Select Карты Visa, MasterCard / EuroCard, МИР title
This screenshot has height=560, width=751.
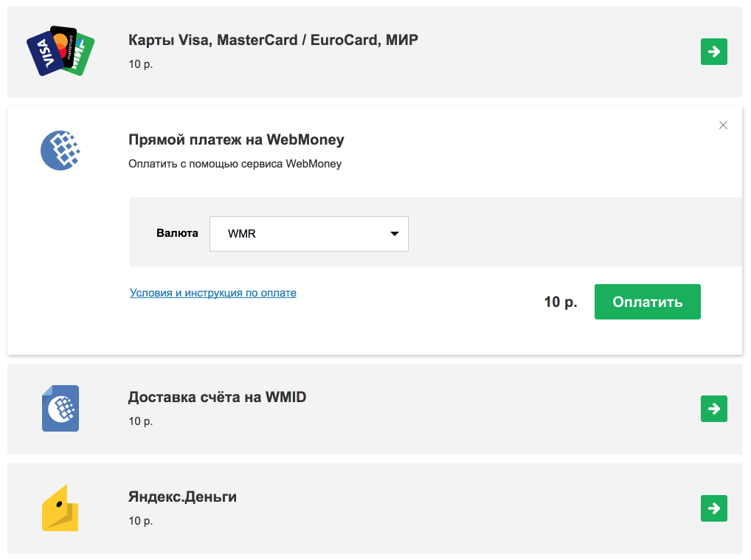click(x=273, y=40)
